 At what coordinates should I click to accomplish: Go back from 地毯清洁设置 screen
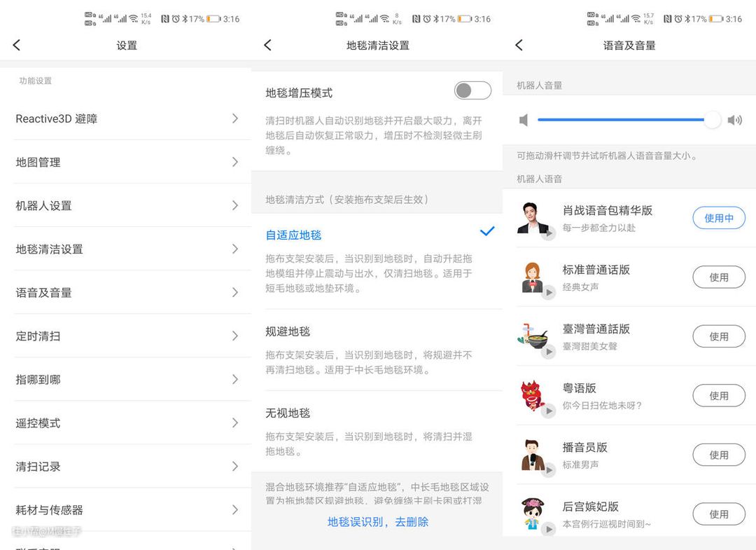click(x=267, y=46)
